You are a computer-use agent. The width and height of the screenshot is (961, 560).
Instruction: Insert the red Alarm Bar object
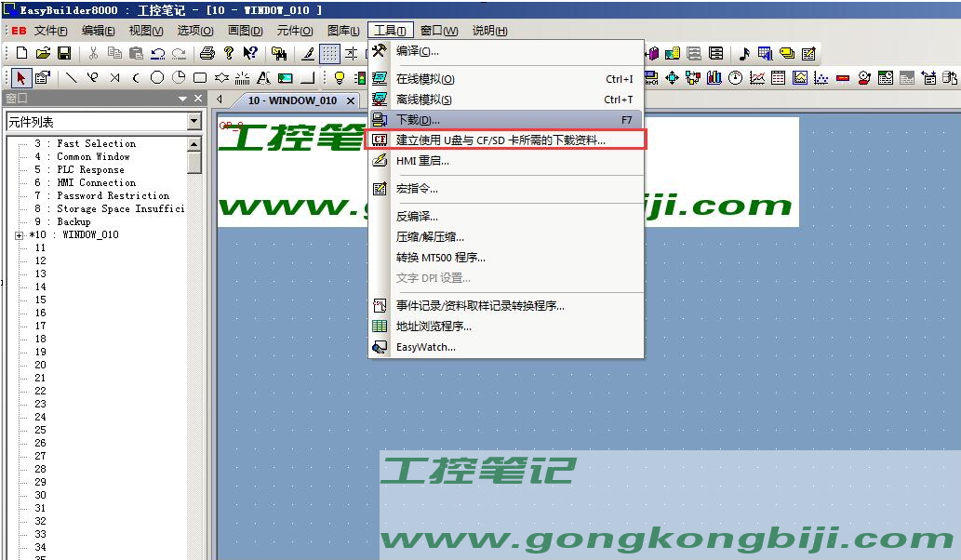843,78
